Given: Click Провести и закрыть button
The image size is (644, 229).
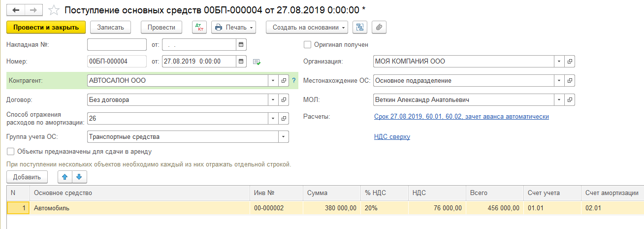Looking at the screenshot, I should 46,27.
